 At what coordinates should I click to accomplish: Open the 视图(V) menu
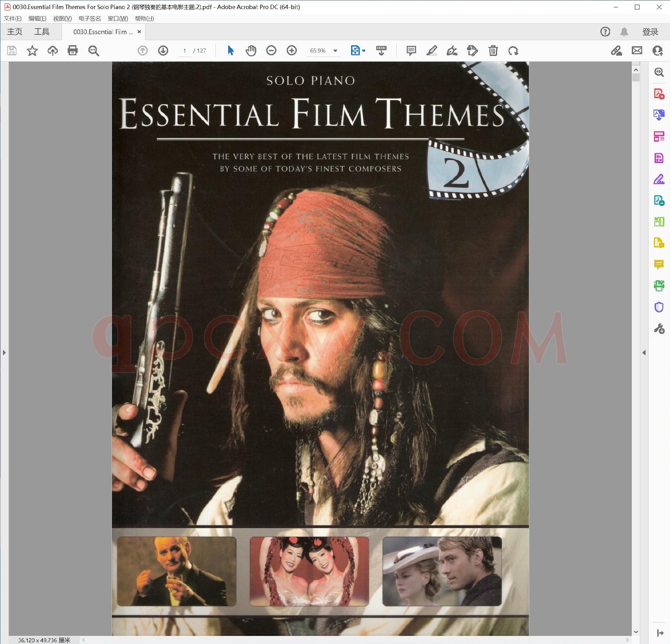(x=62, y=18)
